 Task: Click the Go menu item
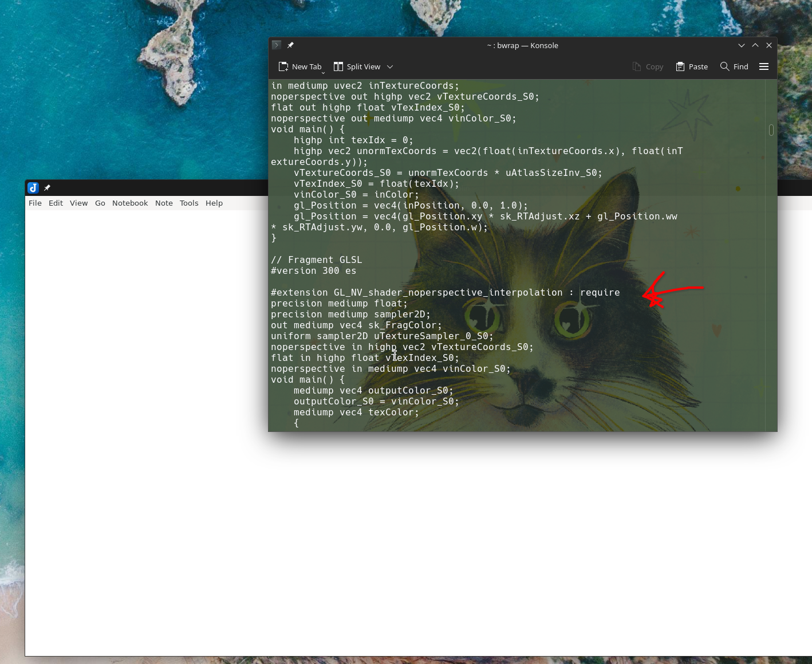coord(100,203)
